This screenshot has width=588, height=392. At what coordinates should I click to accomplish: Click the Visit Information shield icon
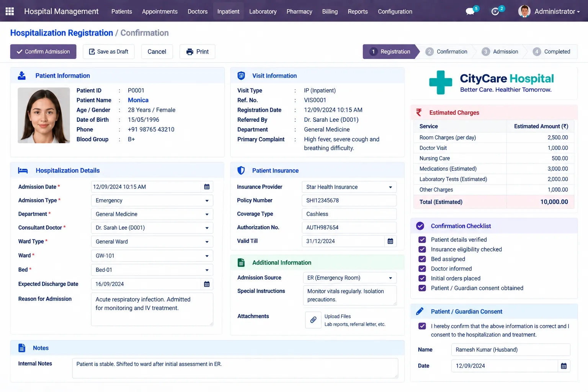(x=241, y=76)
